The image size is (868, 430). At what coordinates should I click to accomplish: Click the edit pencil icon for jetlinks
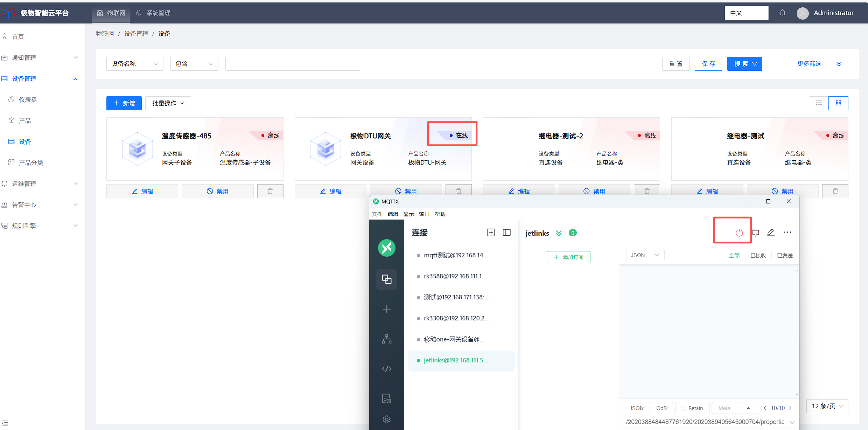pos(771,233)
